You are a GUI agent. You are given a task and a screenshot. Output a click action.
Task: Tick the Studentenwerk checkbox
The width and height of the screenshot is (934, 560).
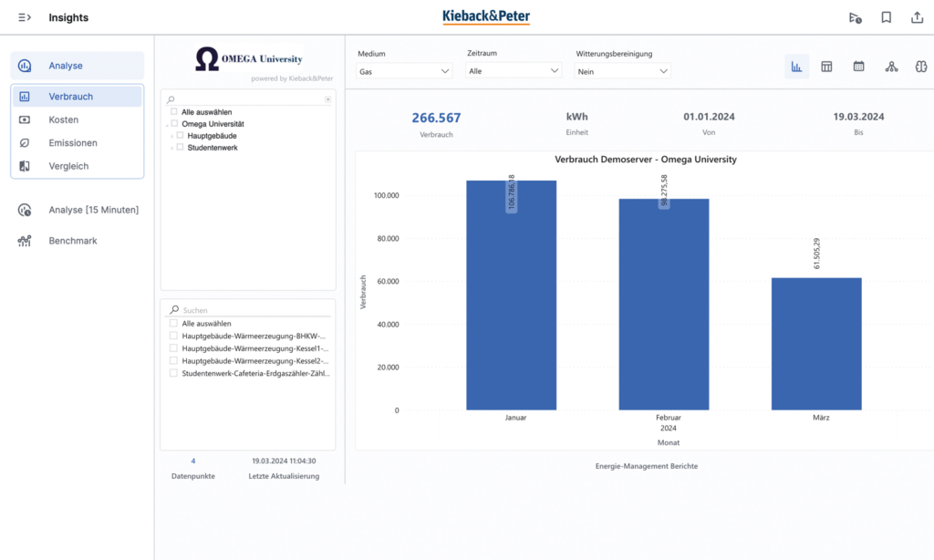[x=180, y=147]
